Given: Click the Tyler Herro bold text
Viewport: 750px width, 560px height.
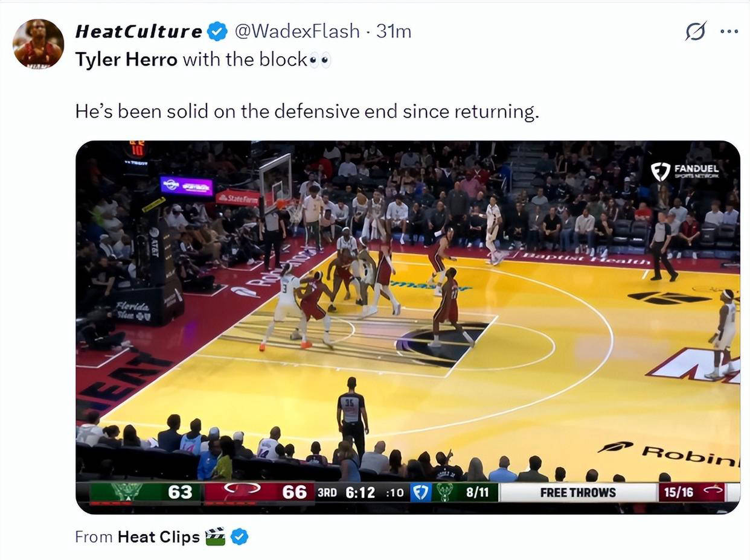Looking at the screenshot, I should coord(126,59).
